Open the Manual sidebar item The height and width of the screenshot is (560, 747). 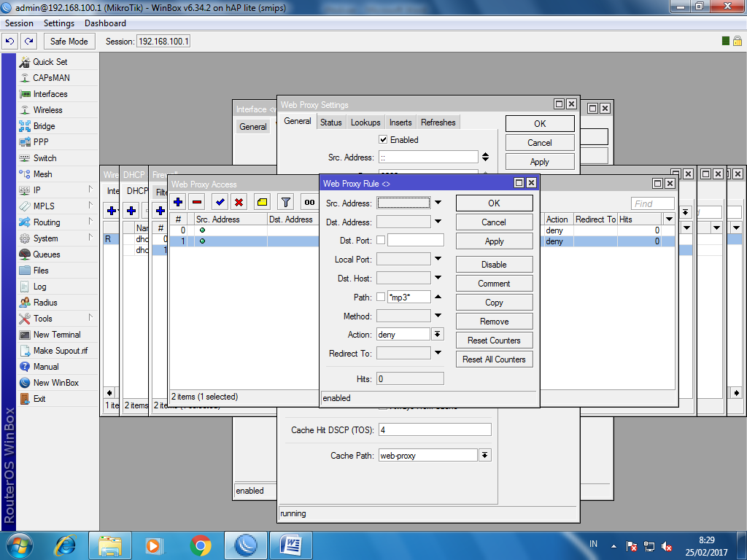click(x=46, y=367)
